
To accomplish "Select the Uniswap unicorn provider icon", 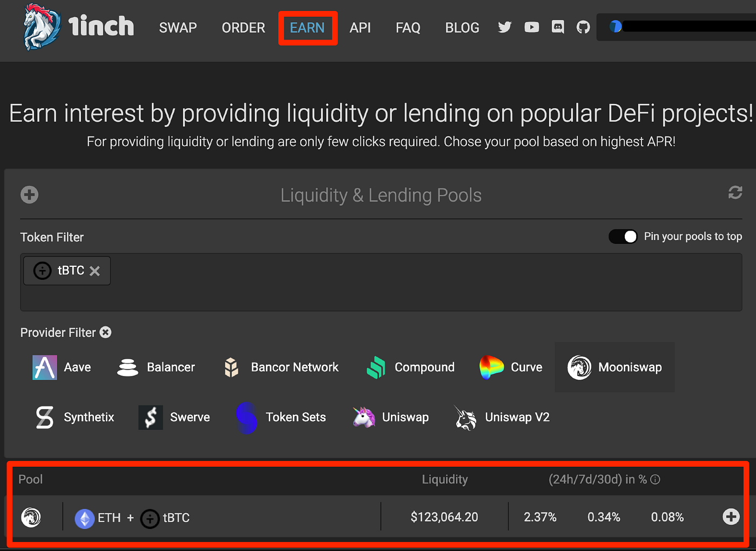I will click(x=364, y=417).
